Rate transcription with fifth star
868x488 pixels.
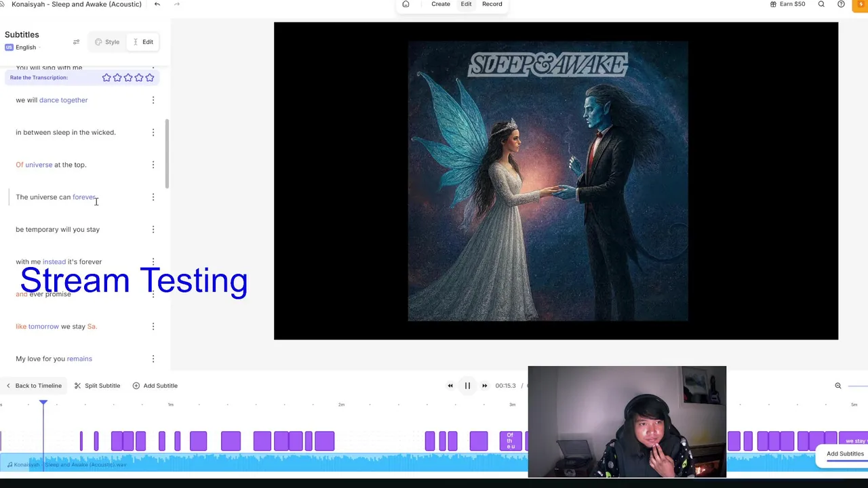pyautogui.click(x=150, y=77)
